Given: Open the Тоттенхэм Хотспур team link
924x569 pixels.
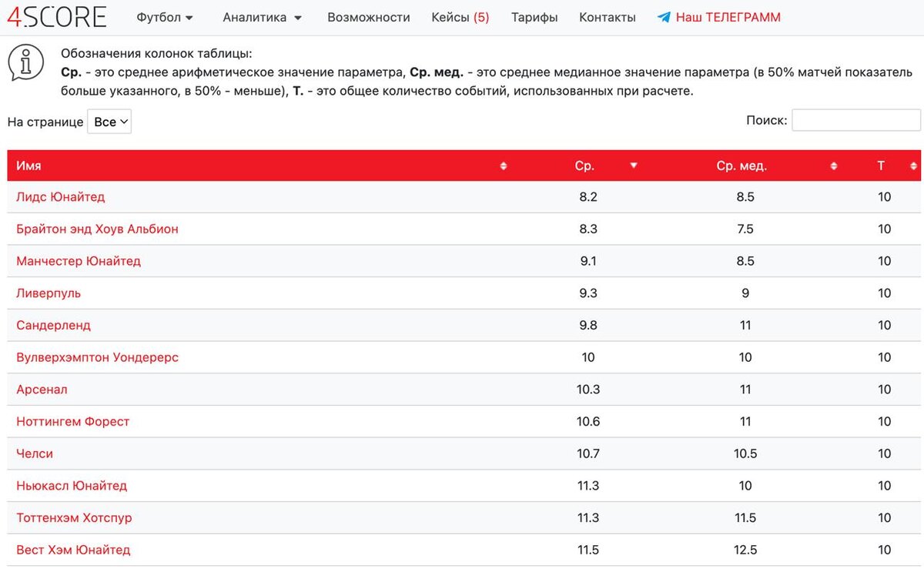Looking at the screenshot, I should (x=74, y=518).
